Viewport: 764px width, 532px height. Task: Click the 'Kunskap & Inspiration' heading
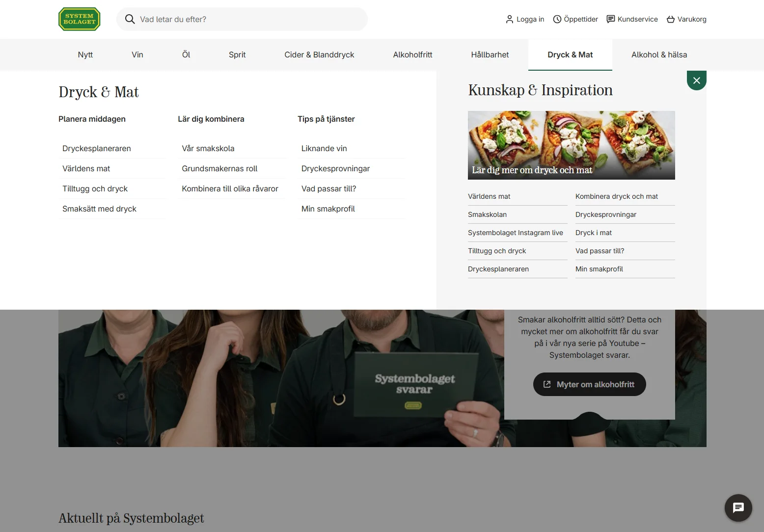click(540, 90)
